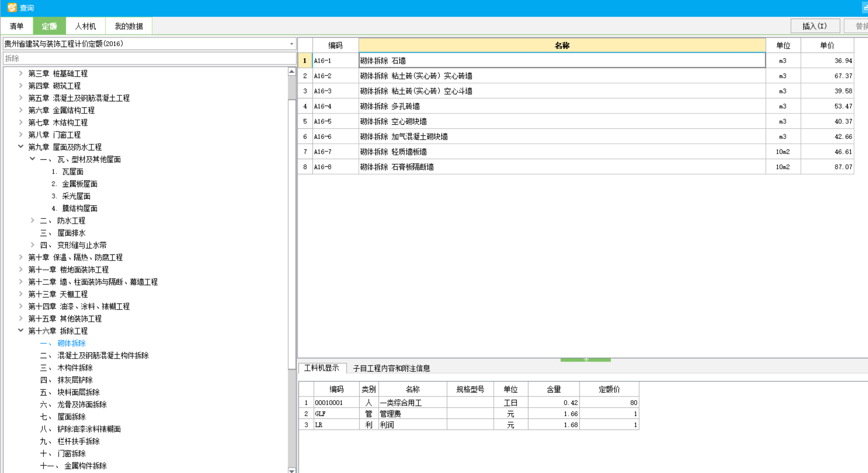
Task: Expand 第六章 金属结构工程 node
Action: point(21,110)
